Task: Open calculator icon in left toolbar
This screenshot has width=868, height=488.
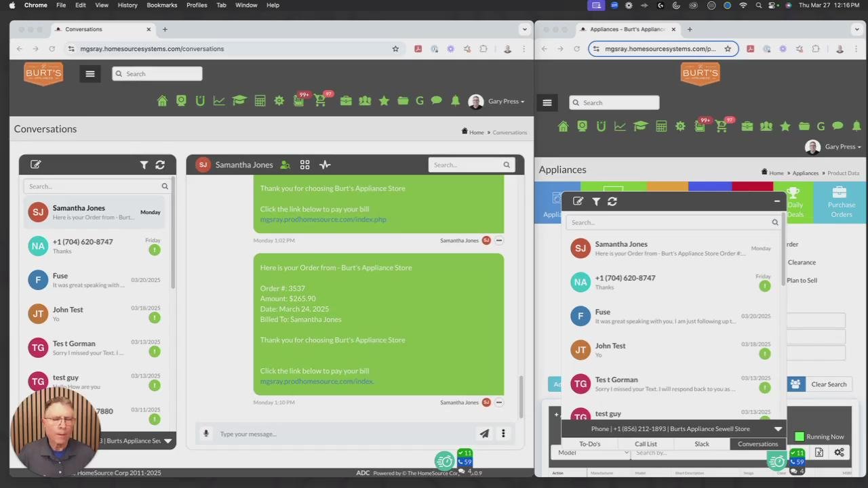Action: coord(260,101)
